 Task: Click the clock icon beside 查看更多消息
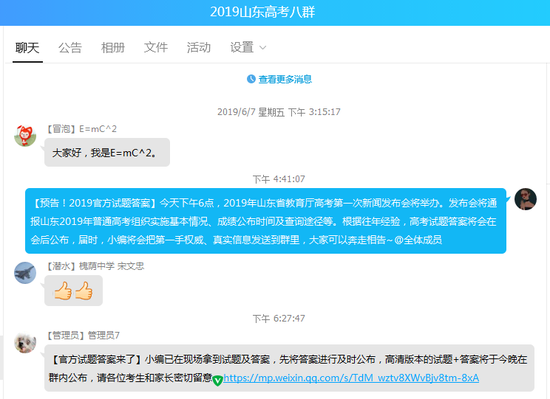tap(251, 79)
